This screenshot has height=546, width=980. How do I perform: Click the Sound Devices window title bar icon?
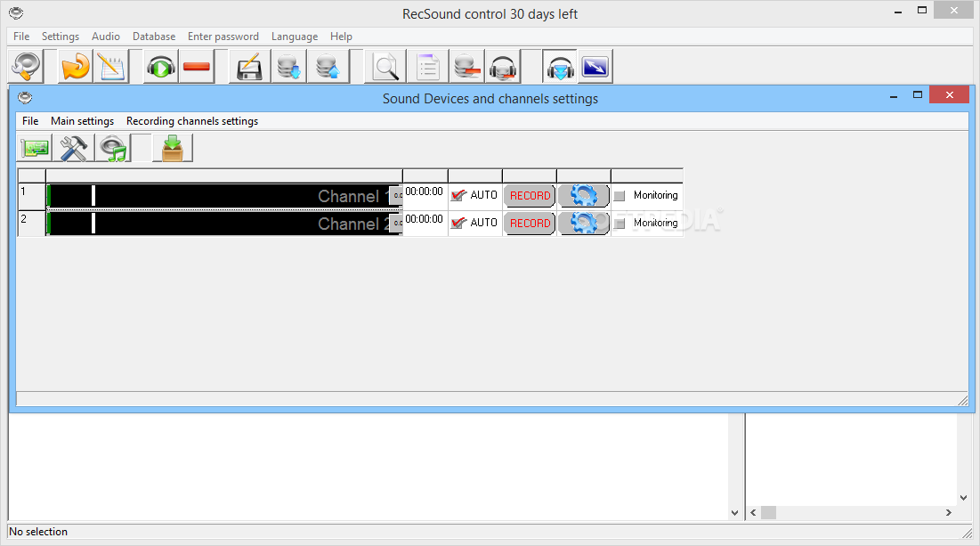tap(25, 98)
